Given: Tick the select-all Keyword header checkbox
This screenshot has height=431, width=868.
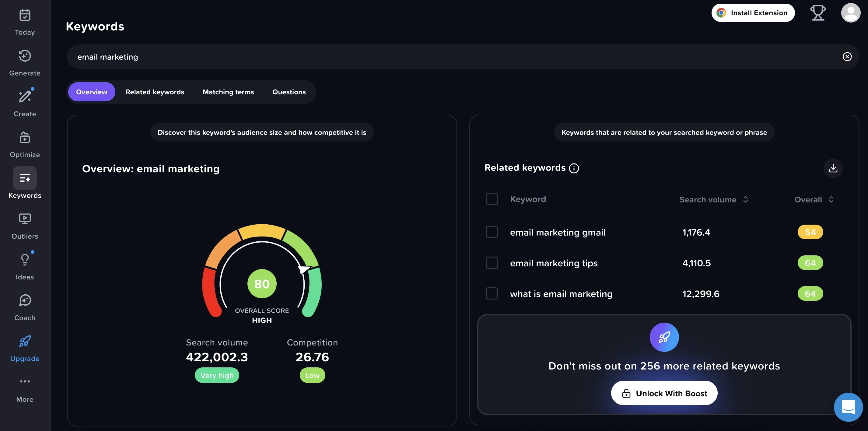Looking at the screenshot, I should [492, 199].
